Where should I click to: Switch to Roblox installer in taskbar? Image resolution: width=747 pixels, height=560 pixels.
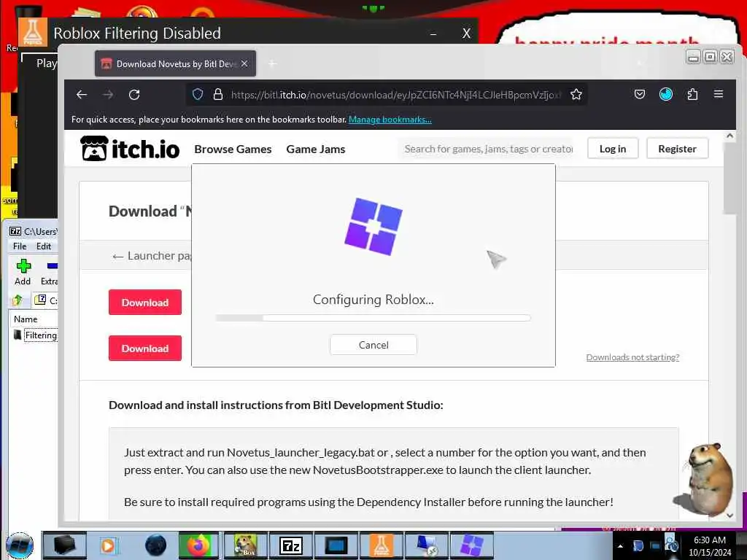click(472, 545)
